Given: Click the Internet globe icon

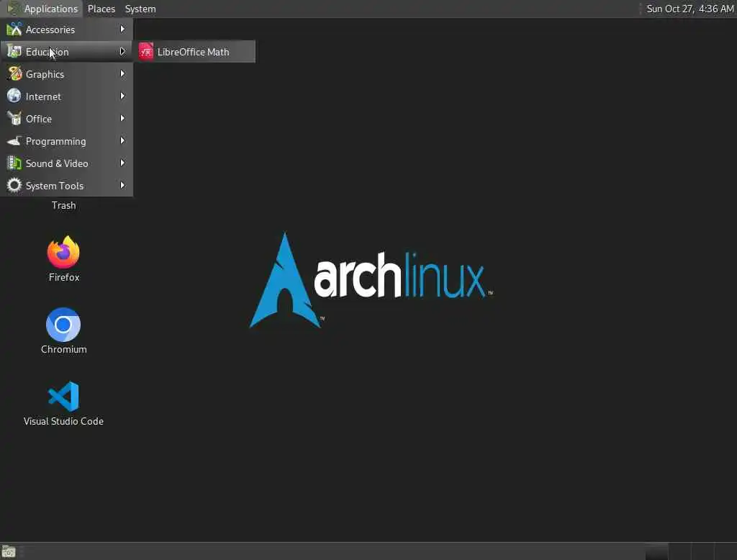Looking at the screenshot, I should pyautogui.click(x=14, y=96).
